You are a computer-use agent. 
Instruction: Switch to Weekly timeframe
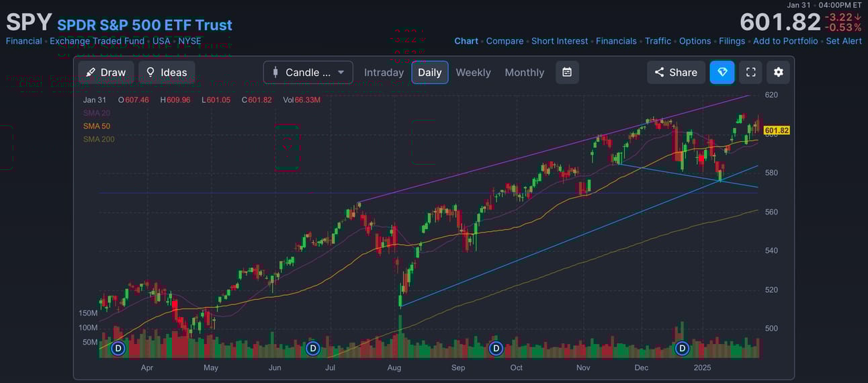coord(473,73)
